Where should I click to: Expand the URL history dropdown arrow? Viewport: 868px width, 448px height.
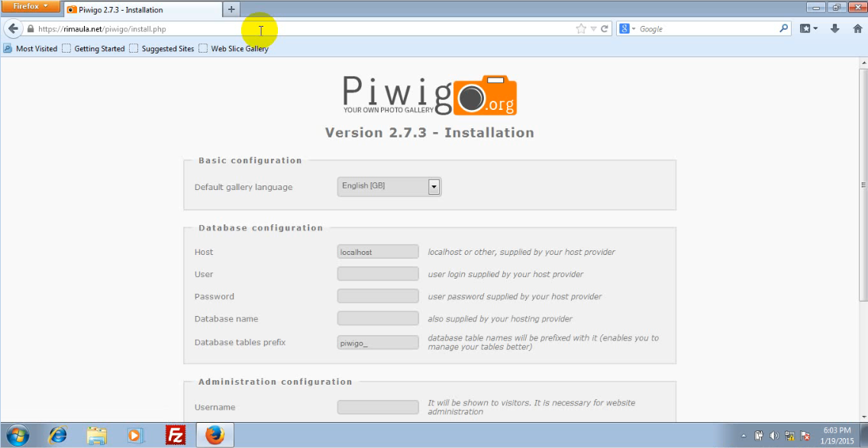tap(593, 29)
